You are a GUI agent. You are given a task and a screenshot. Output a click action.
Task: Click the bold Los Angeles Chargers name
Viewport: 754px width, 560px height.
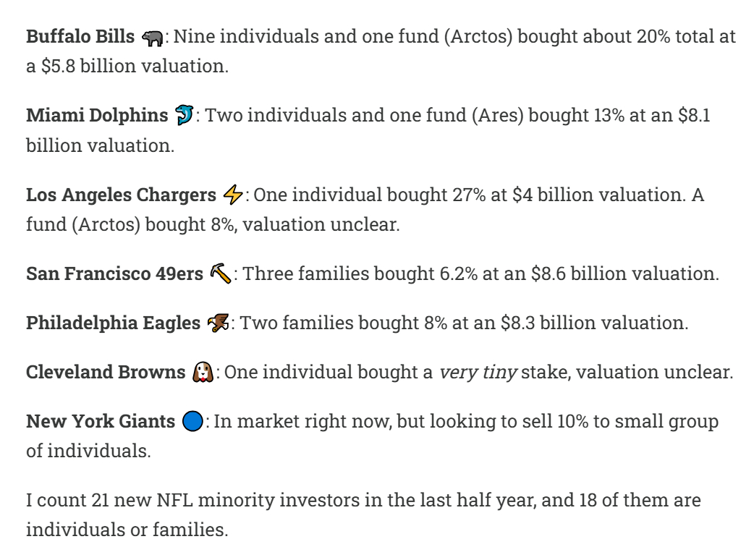(121, 195)
